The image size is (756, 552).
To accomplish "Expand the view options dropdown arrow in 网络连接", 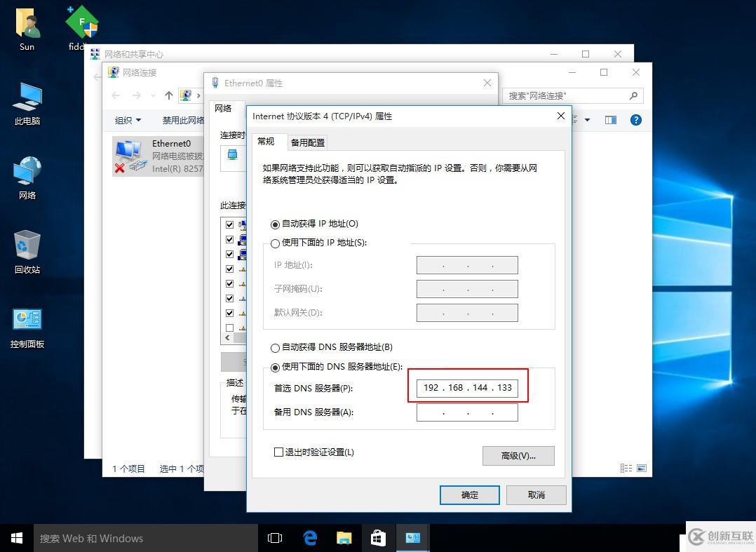I will tap(587, 120).
